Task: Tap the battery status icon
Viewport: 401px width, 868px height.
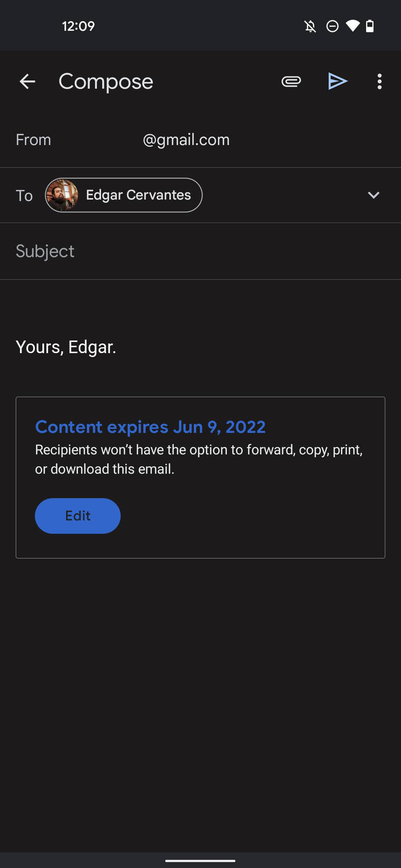Action: click(370, 26)
